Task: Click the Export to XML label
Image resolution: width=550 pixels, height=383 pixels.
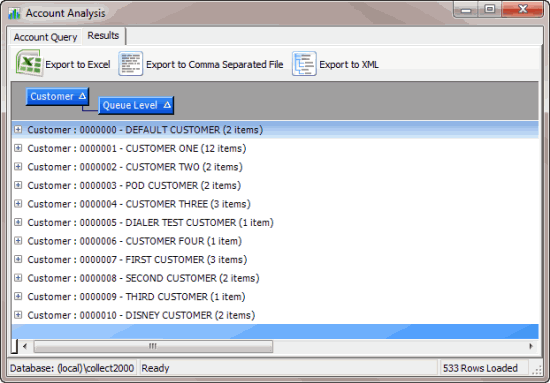Action: pos(349,65)
